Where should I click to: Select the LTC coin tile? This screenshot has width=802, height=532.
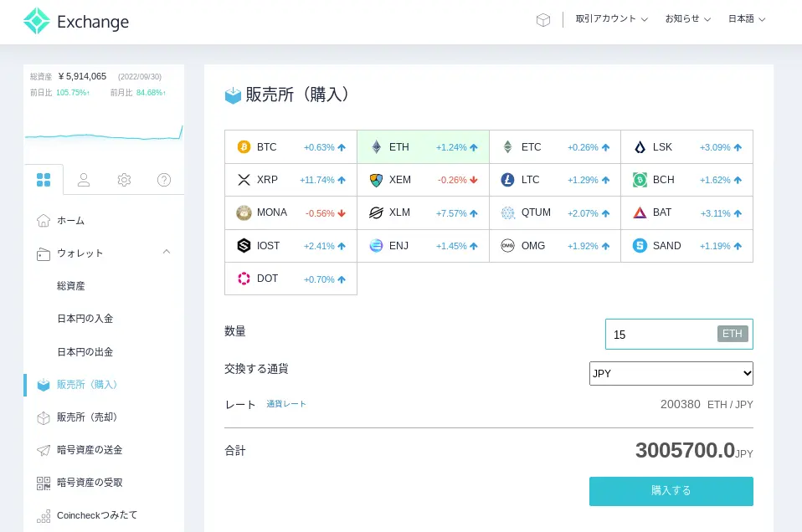tap(555, 180)
